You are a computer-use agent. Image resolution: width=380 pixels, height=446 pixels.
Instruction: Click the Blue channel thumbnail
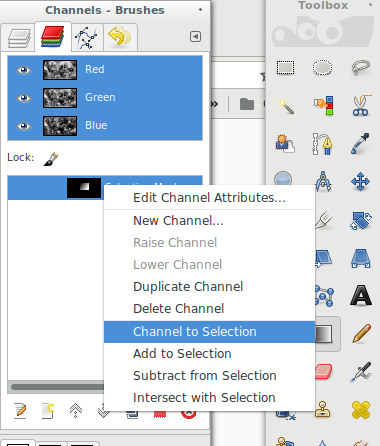(60, 126)
